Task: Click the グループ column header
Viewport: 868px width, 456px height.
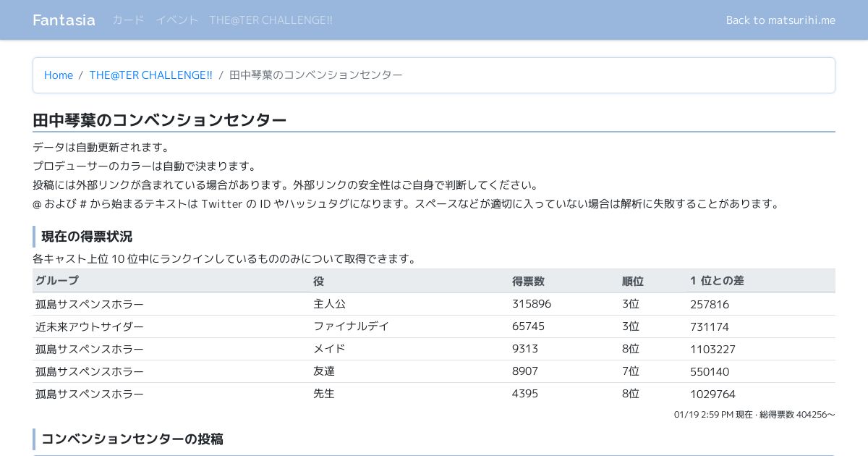Action: tap(57, 281)
